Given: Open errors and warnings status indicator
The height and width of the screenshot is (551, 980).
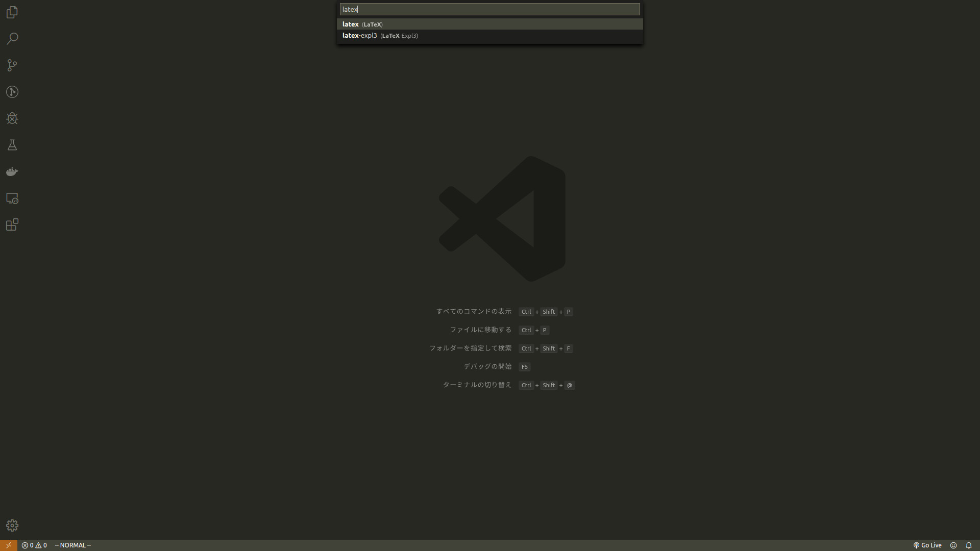Looking at the screenshot, I should [34, 545].
